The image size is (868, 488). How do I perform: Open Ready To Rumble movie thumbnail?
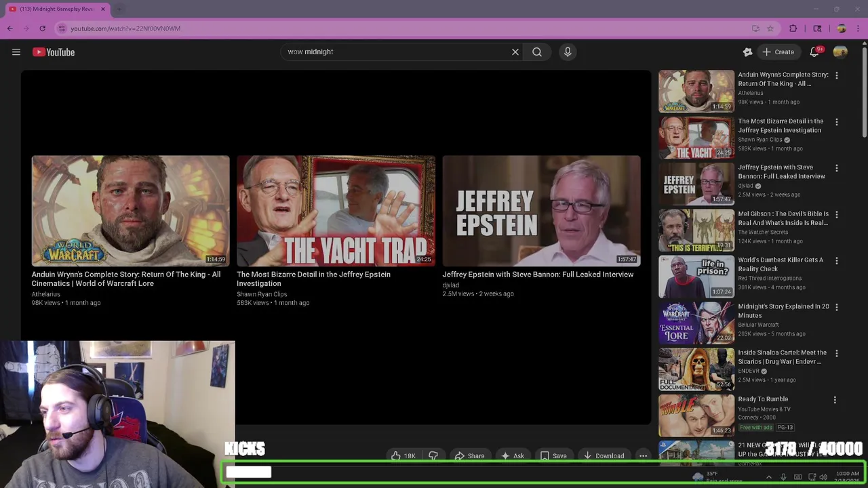696,415
